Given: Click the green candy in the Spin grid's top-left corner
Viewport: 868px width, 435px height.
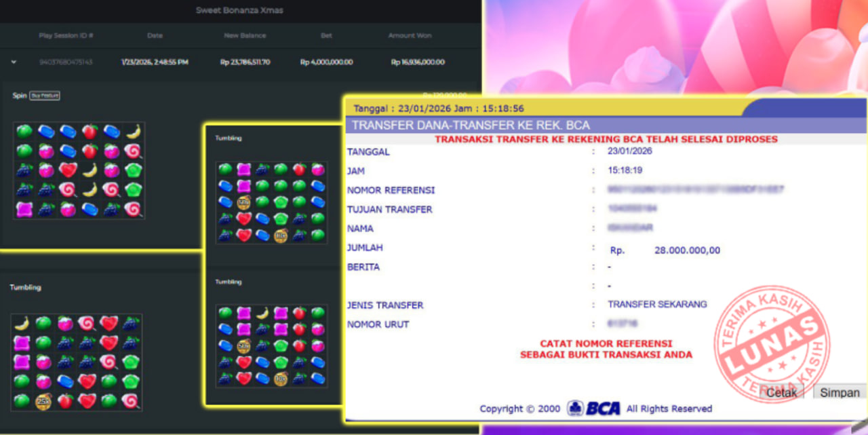Looking at the screenshot, I should click(x=24, y=132).
